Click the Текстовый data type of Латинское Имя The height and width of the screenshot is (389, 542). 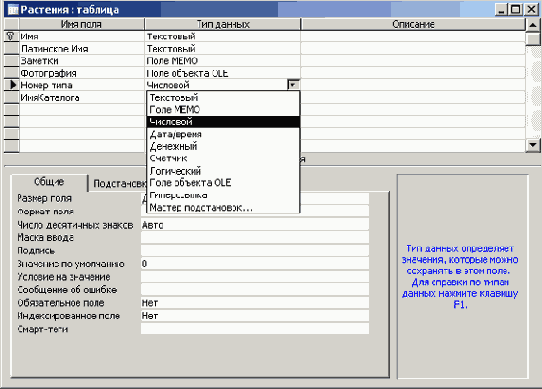pos(223,49)
